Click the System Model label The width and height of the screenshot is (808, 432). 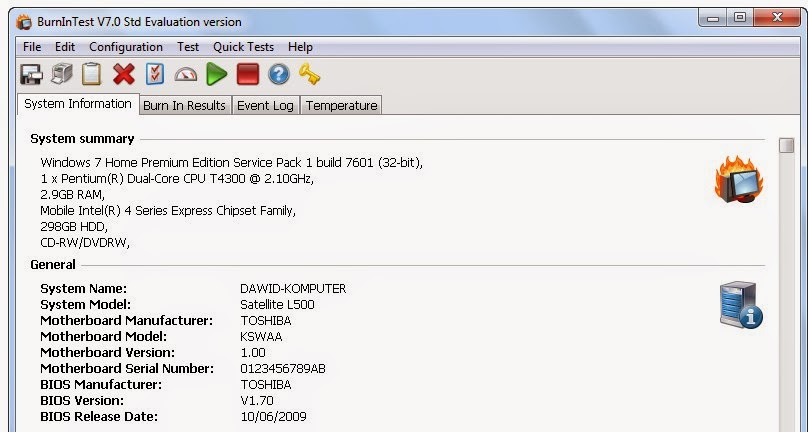[86, 305]
